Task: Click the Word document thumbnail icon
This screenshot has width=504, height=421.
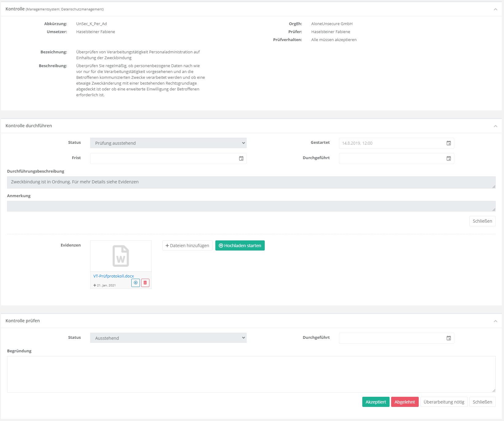Action: (x=121, y=256)
